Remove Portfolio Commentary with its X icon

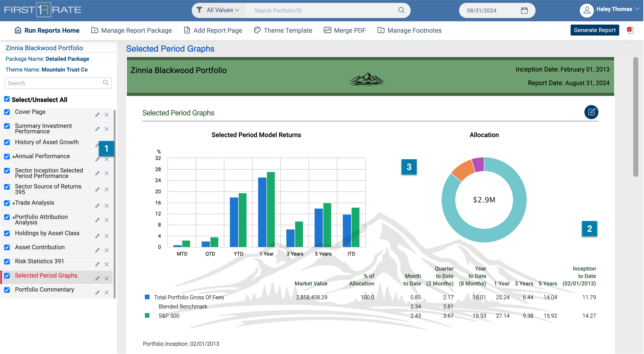[x=107, y=293]
